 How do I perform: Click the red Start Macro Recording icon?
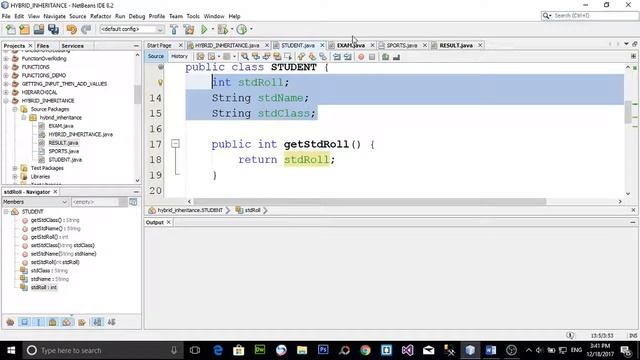[x=361, y=57]
